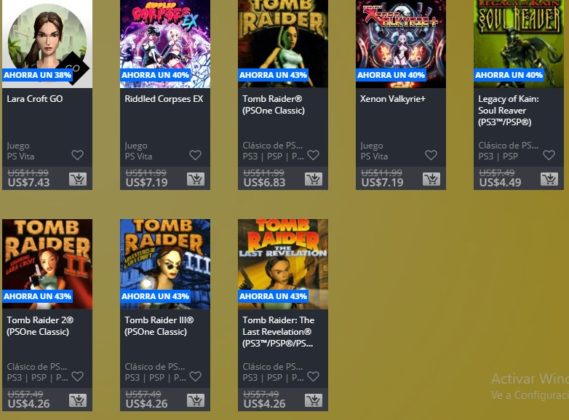This screenshot has width=569, height=420.
Task: Open the Lara Croft GO title link
Action: 35,99
